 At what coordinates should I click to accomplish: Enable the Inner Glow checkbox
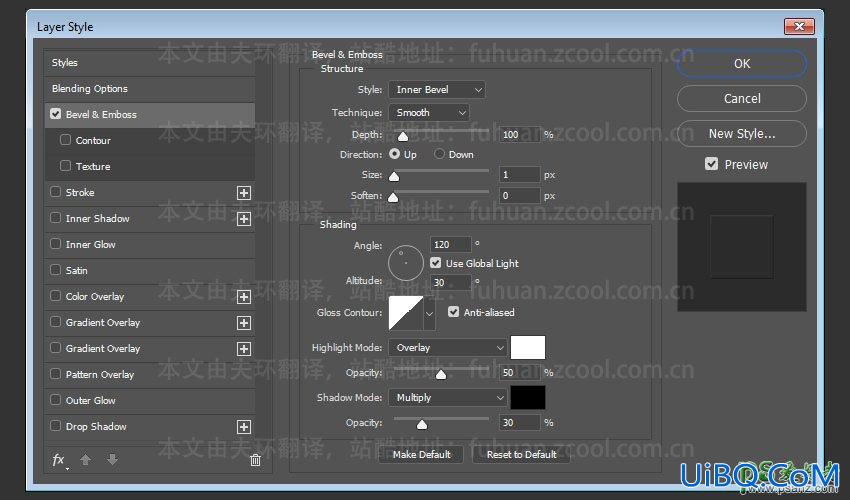coord(55,244)
